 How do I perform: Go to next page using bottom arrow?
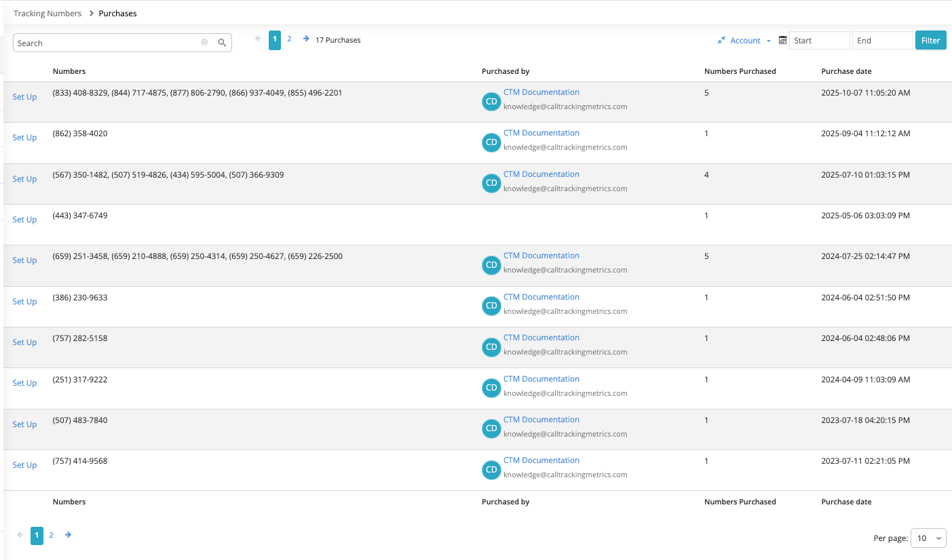click(x=68, y=535)
